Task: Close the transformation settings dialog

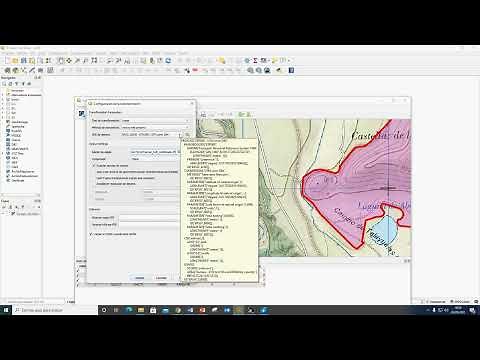Action: pos(192,104)
